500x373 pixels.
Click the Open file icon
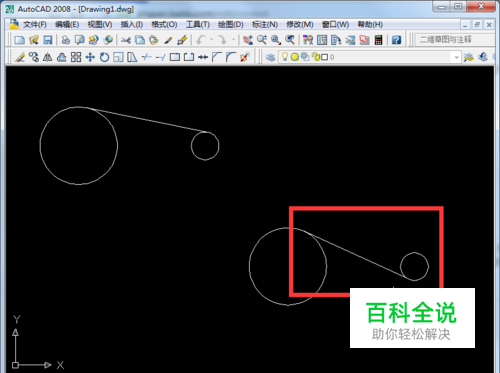[x=34, y=40]
